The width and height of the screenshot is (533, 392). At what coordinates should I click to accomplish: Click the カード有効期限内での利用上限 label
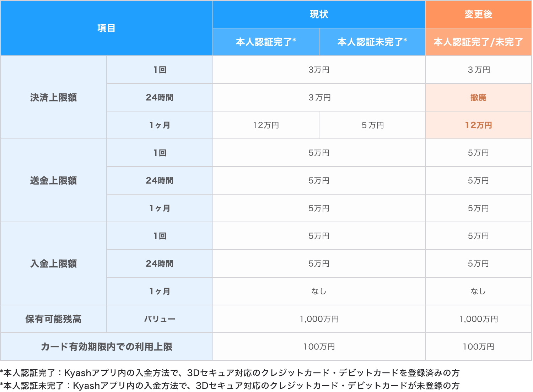coord(106,347)
